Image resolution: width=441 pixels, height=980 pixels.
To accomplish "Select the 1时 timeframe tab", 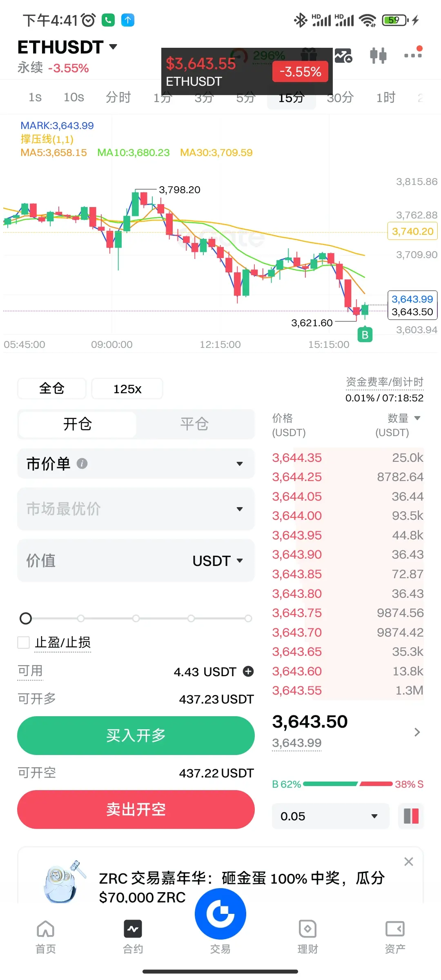I will click(386, 98).
